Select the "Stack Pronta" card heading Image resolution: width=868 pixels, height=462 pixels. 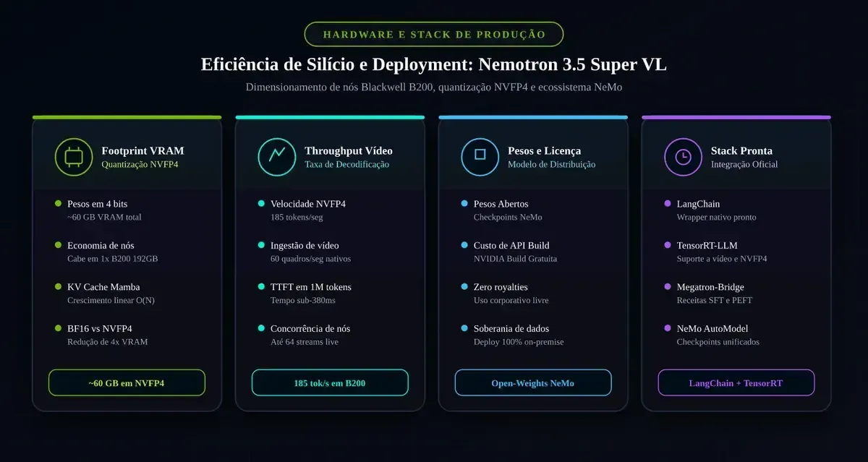click(742, 150)
